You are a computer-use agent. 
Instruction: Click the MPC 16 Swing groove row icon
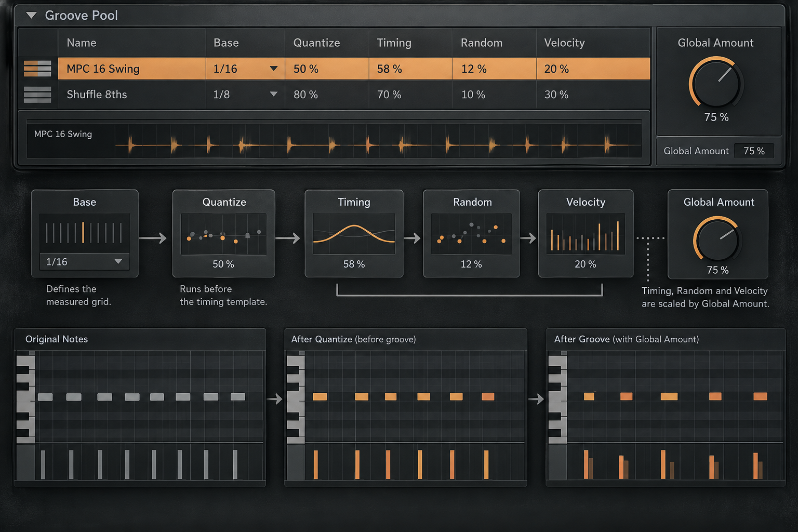37,69
